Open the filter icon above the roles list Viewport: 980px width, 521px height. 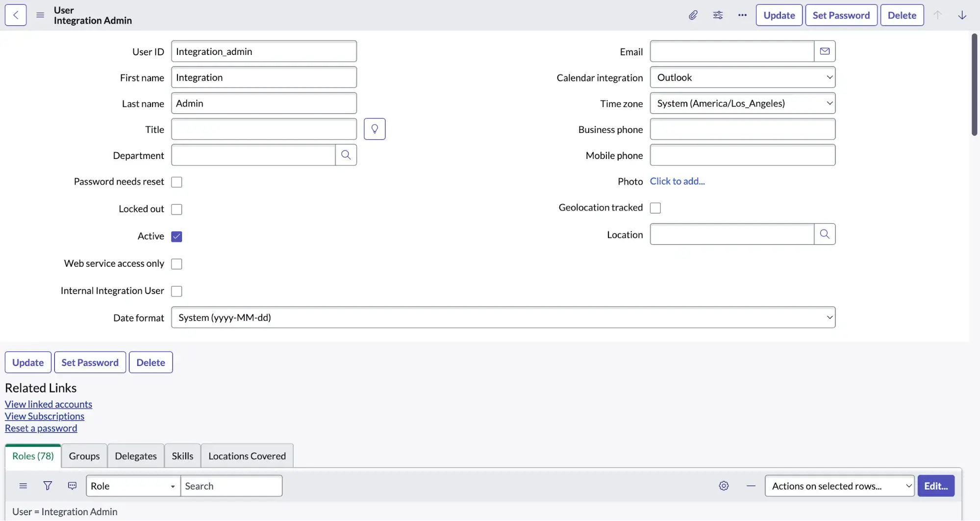point(48,485)
